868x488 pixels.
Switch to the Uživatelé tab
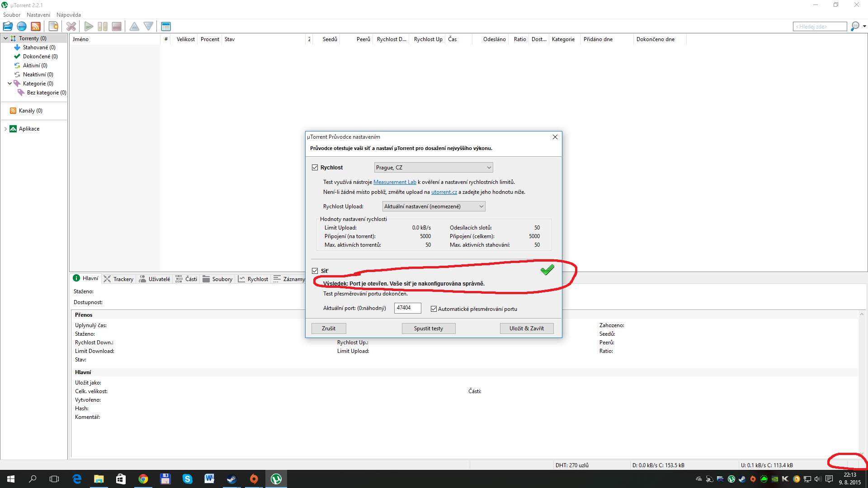tap(155, 279)
